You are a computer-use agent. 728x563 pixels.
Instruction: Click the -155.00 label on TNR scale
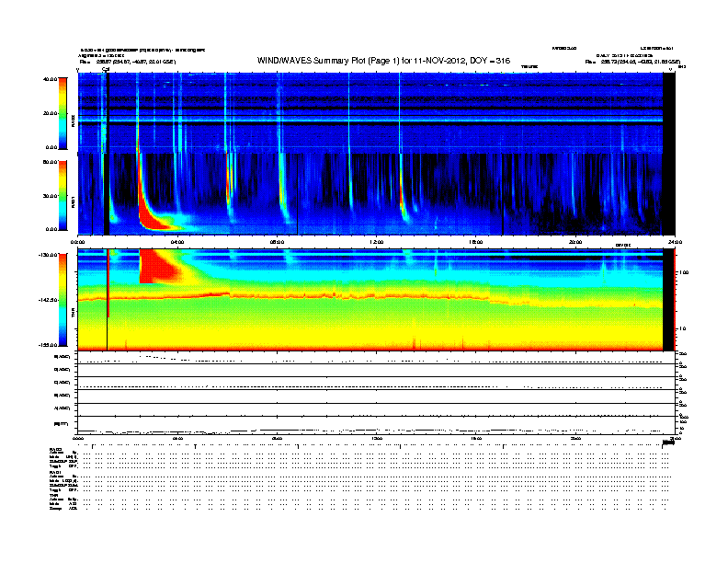pos(49,345)
